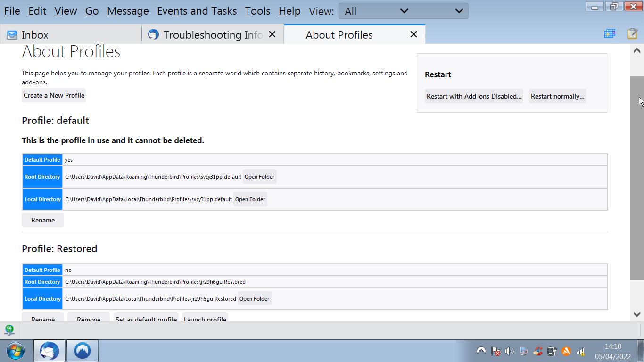644x362 pixels.
Task: Open the Tools menu
Action: [x=257, y=11]
